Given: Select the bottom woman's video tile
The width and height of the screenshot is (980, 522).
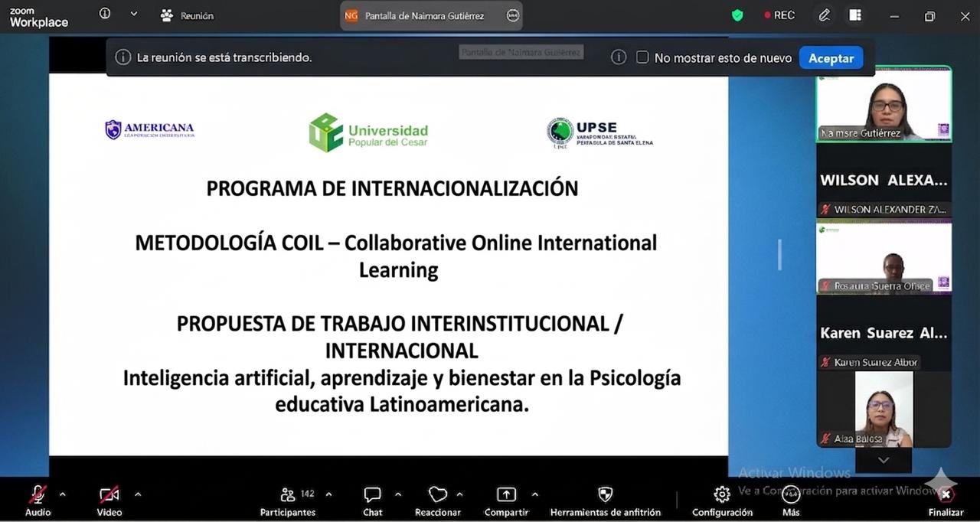Looking at the screenshot, I should (x=884, y=409).
